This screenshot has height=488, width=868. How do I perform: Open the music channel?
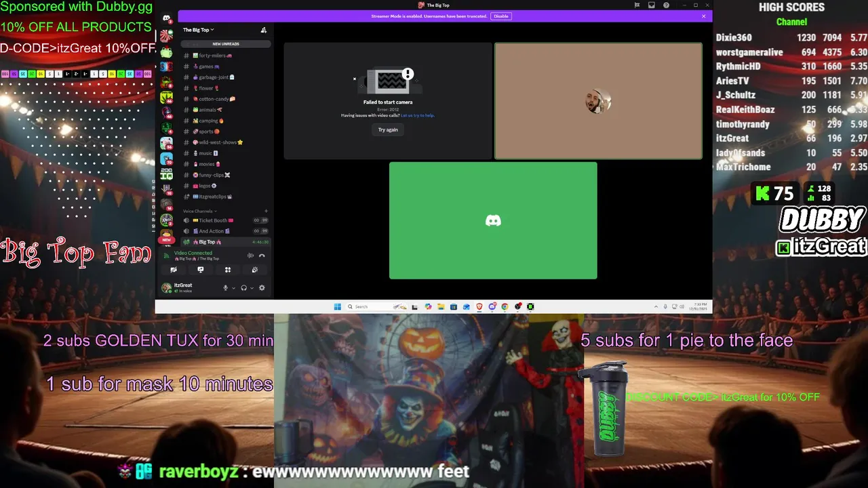coord(226,153)
